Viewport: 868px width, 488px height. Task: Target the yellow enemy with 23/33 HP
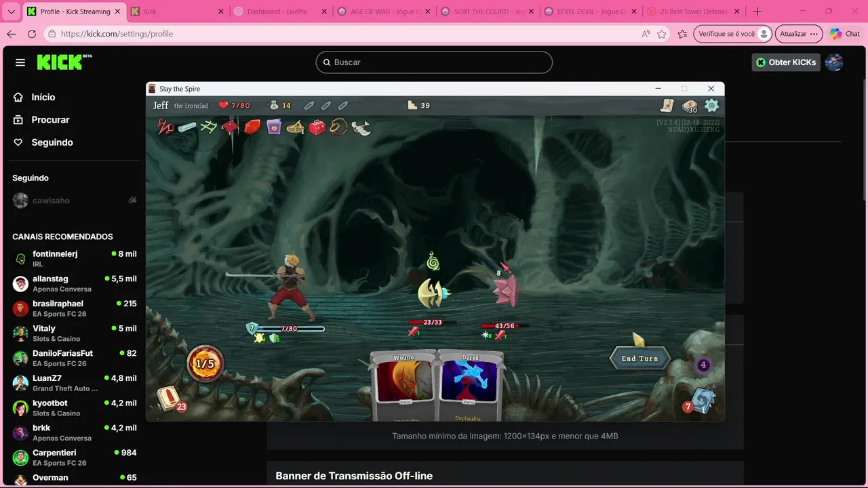(x=434, y=293)
